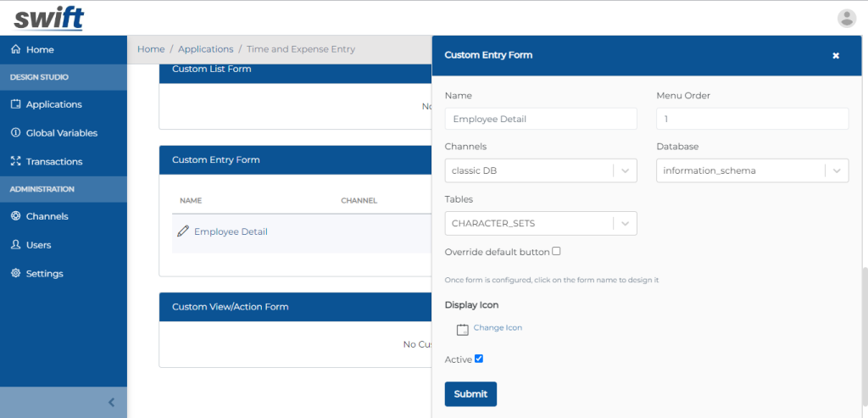
Task: Navigate to Home in the breadcrumb
Action: point(151,49)
